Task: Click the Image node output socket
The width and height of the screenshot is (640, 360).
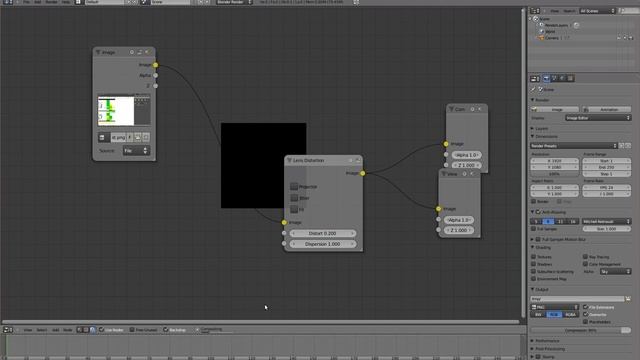Action: tap(156, 65)
